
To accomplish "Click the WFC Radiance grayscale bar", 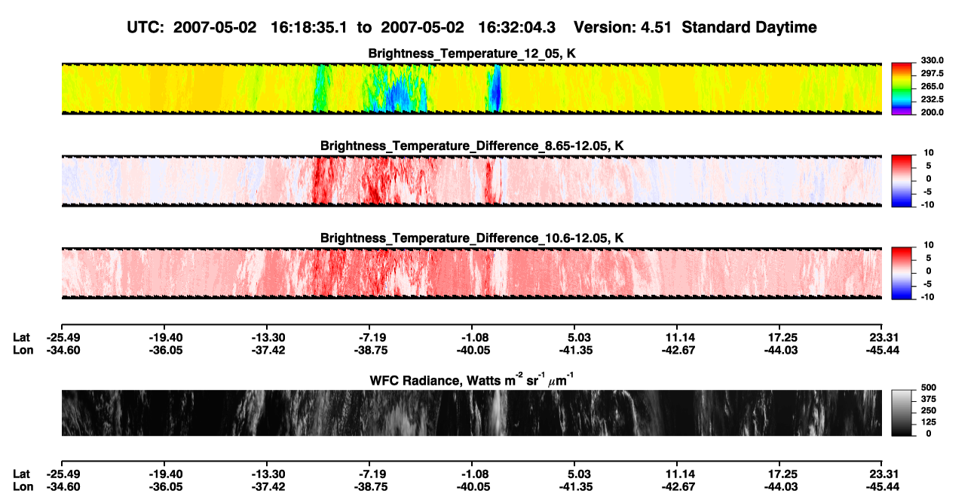I will 902,413.
